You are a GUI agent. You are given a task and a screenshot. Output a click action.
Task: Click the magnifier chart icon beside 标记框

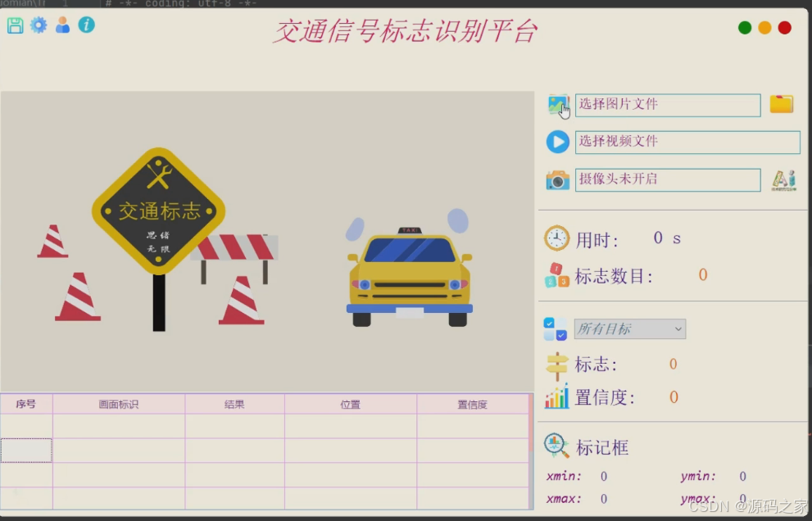(x=556, y=446)
